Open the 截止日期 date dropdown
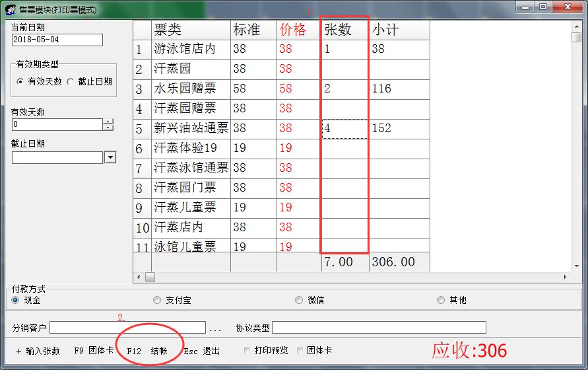This screenshot has height=370, width=588. pyautogui.click(x=110, y=157)
